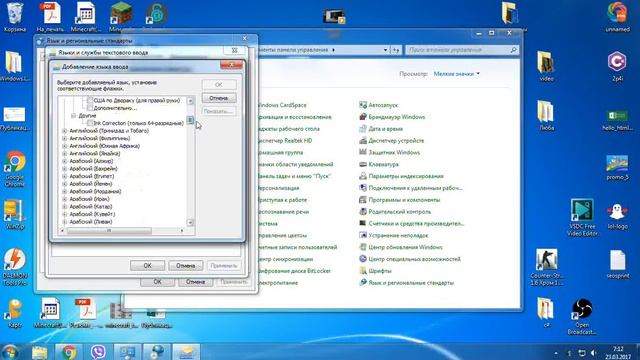Click Показать... button
Screen dimensions: 640x360
click(x=219, y=111)
